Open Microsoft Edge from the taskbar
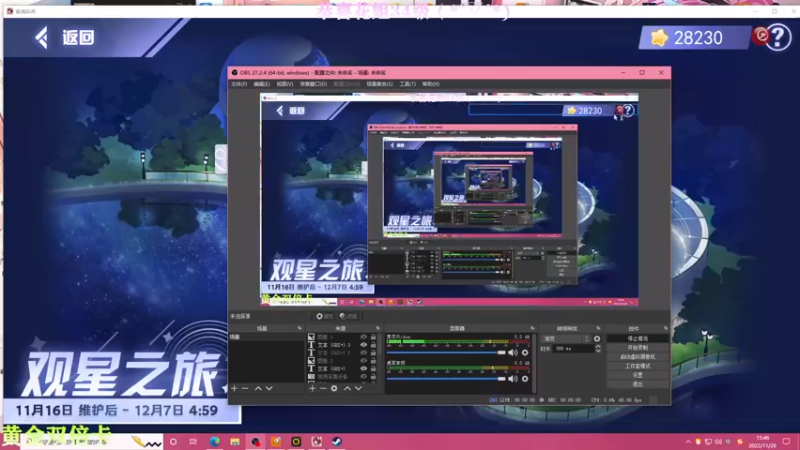800x450 pixels. [x=214, y=442]
